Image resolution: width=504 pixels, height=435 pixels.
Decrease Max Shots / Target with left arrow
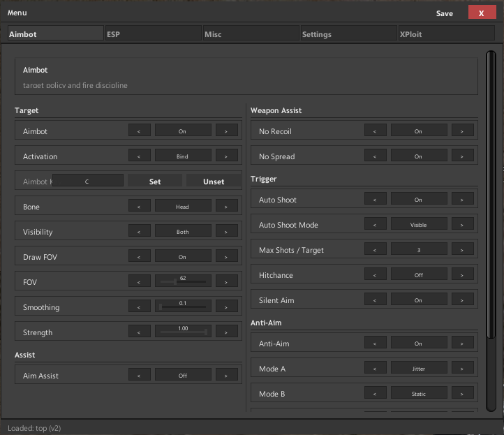point(375,249)
